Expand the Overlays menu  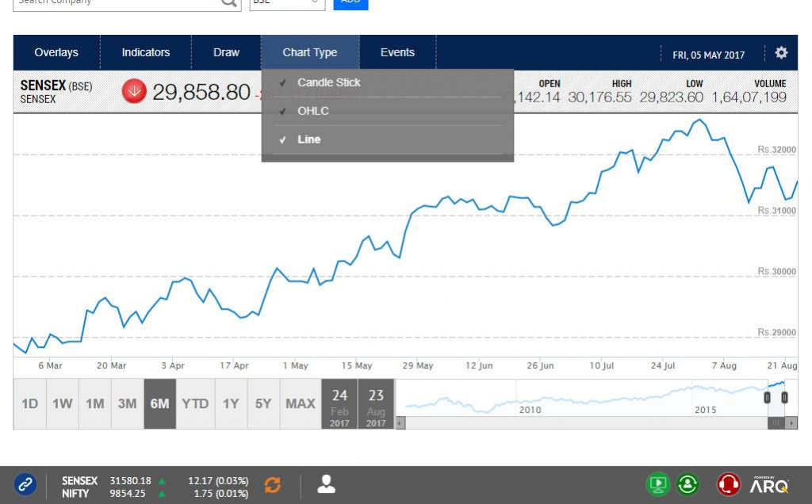click(56, 52)
